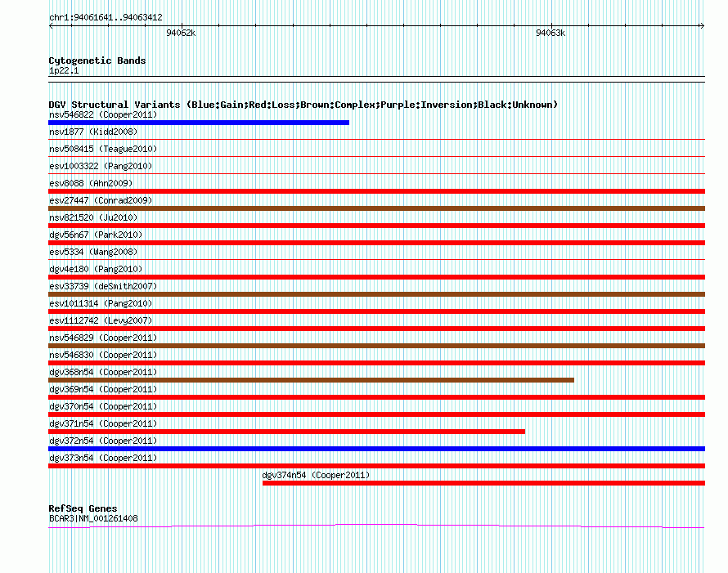Open dgv372n54 (Cooper2011) variant label

[x=103, y=441]
